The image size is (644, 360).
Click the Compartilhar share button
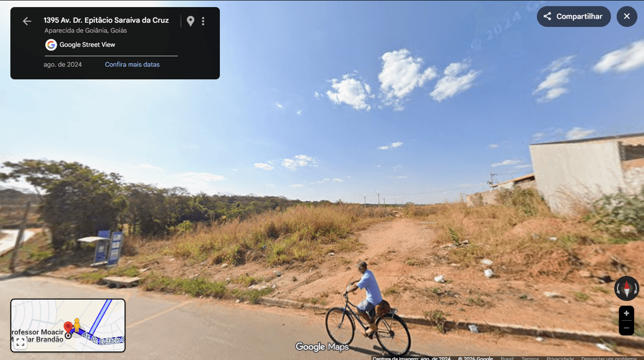[x=574, y=17]
